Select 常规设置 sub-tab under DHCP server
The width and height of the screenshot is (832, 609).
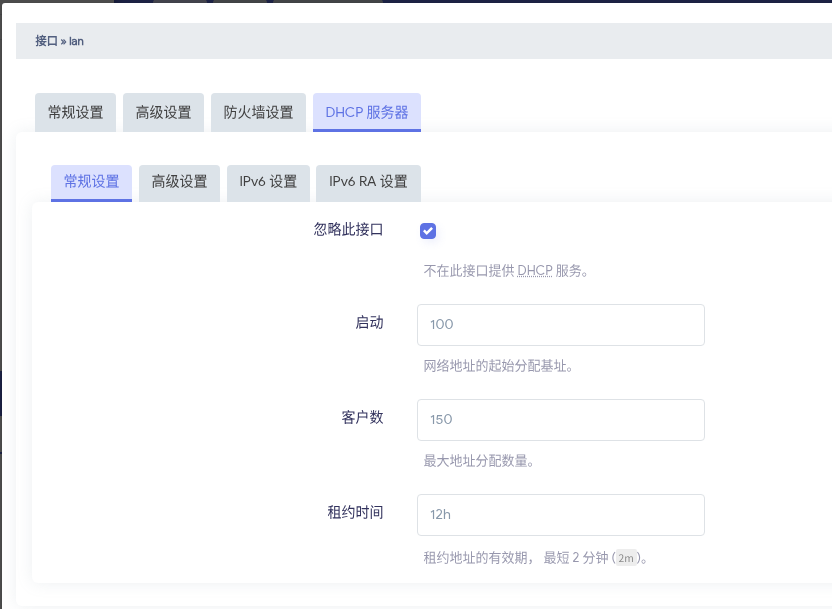click(x=91, y=182)
